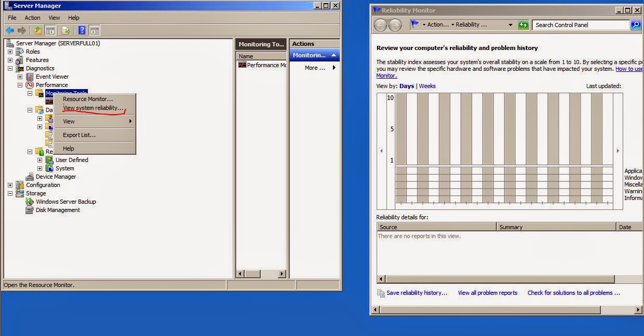Collapse the Storage tree node
Screen dimensions: 644x336
(10, 193)
